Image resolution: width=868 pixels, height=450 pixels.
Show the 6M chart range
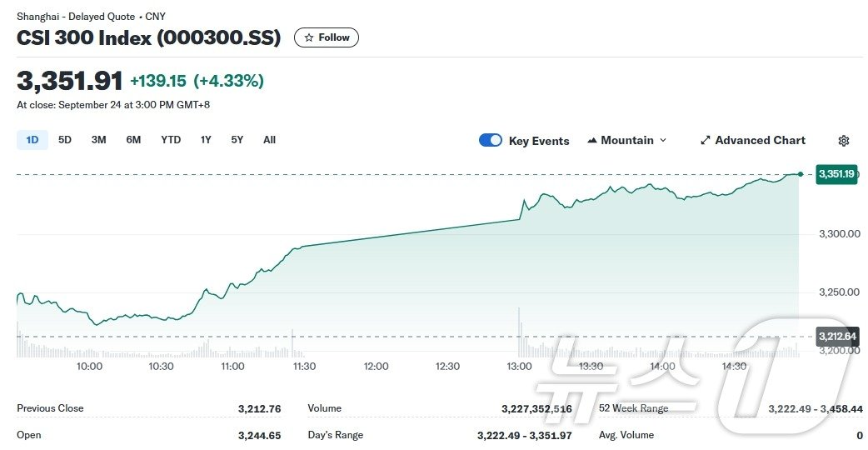[133, 140]
